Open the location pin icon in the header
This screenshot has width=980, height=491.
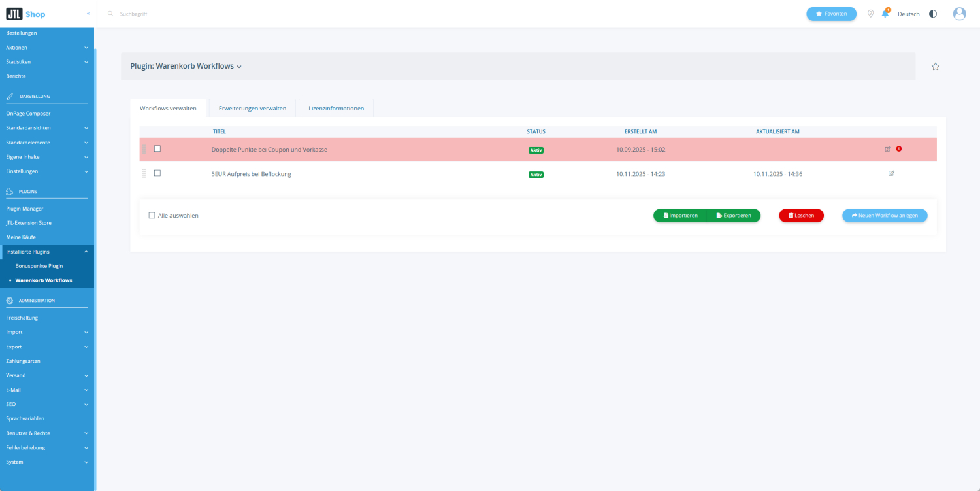(870, 13)
